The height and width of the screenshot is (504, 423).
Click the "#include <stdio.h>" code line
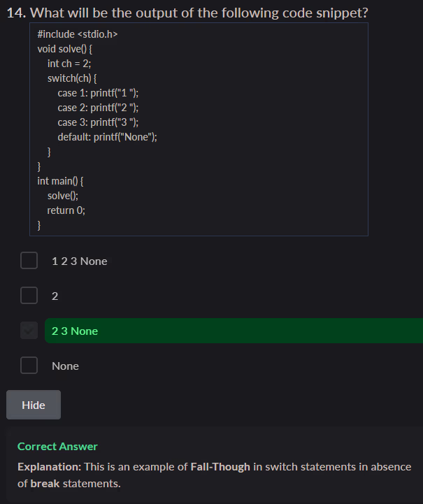coord(73,34)
